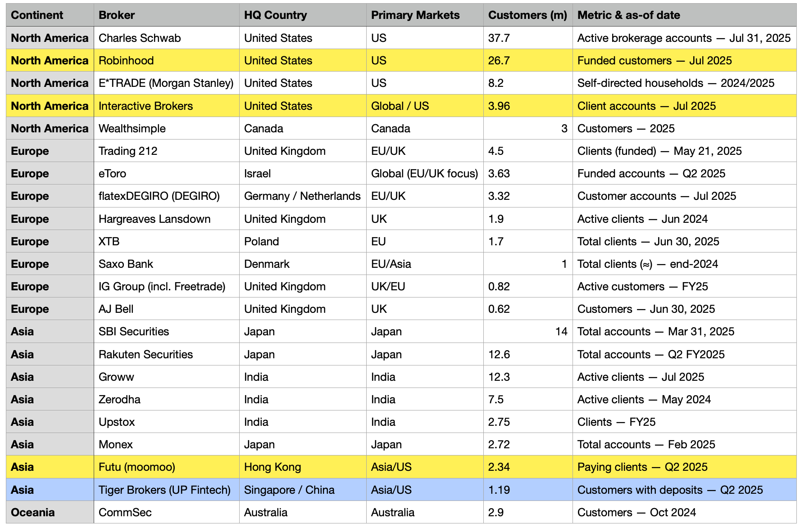The width and height of the screenshot is (809, 532).
Task: Select Total clients (≈) — end-2024 cell
Action: [685, 264]
